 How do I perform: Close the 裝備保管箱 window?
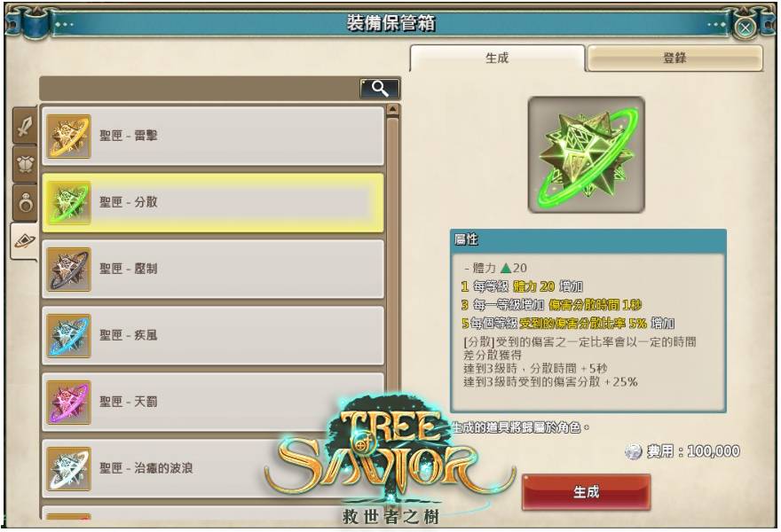[x=745, y=27]
